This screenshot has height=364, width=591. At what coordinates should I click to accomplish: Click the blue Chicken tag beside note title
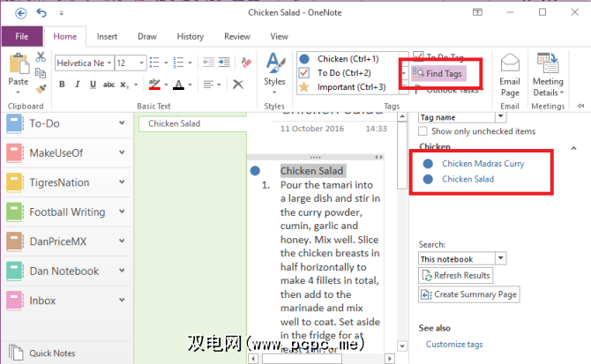tap(255, 171)
